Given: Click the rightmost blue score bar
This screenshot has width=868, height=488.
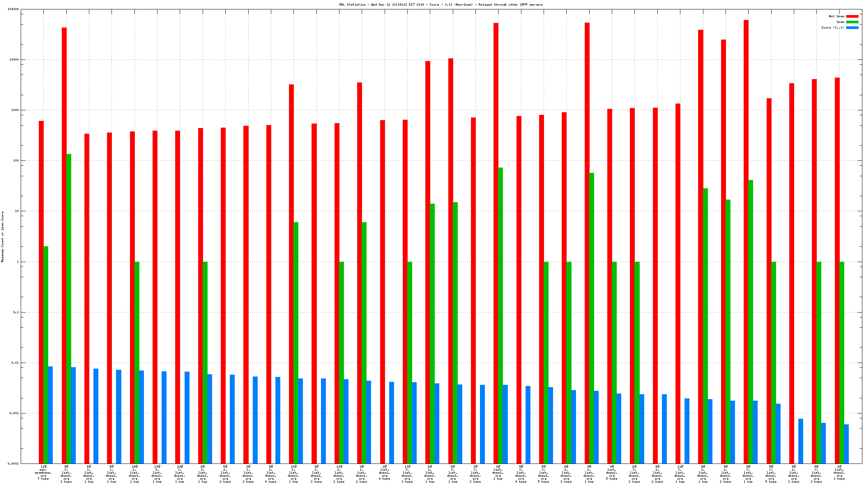Looking at the screenshot, I should coord(846,444).
